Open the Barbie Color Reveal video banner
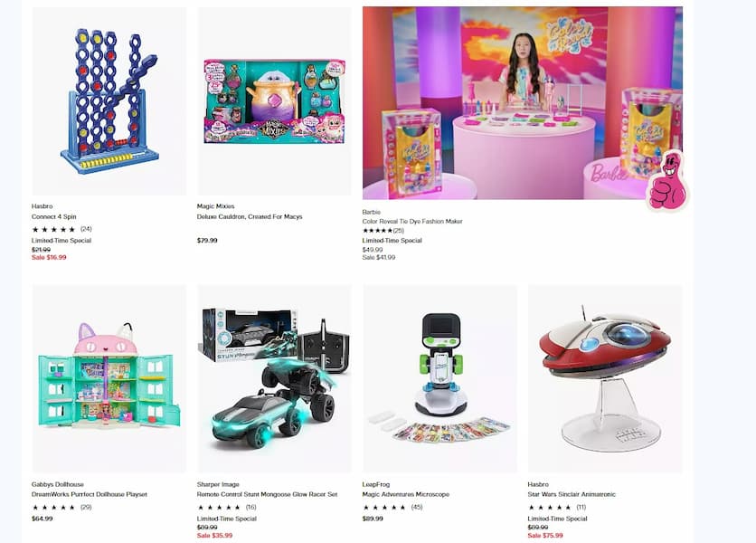The image size is (756, 543). click(523, 103)
